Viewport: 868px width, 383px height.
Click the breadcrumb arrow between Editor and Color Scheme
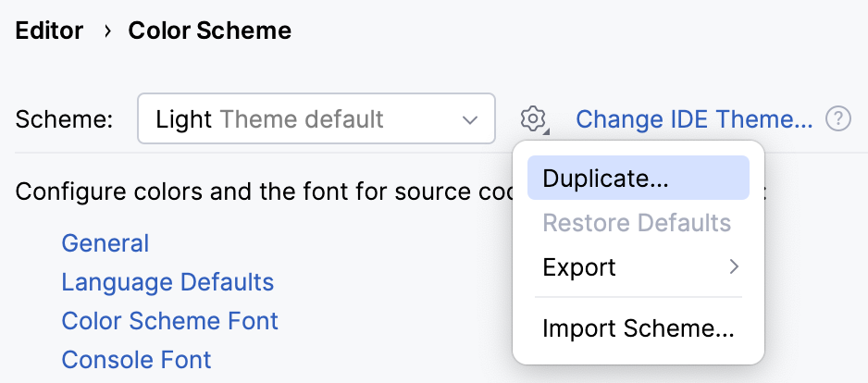click(106, 31)
